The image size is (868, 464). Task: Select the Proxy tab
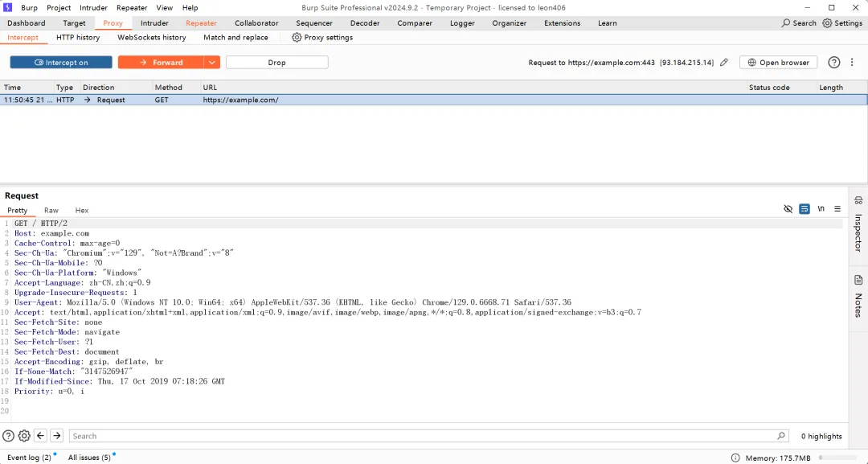click(x=113, y=23)
